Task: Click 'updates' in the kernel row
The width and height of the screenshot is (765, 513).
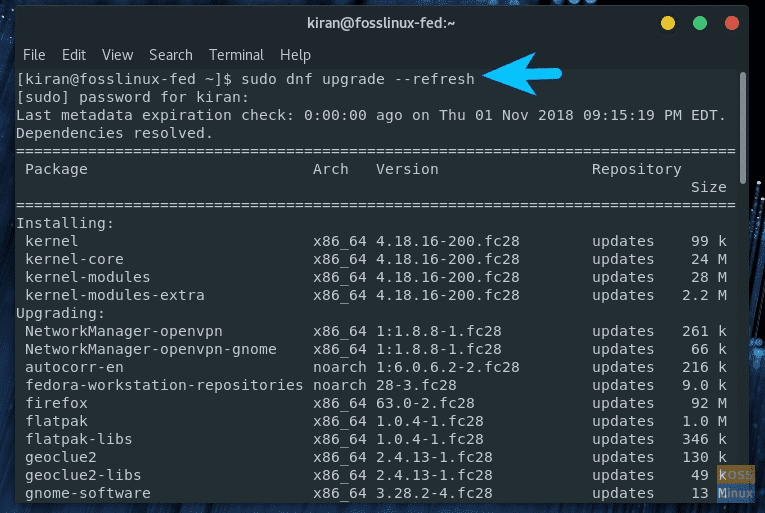Action: [623, 241]
